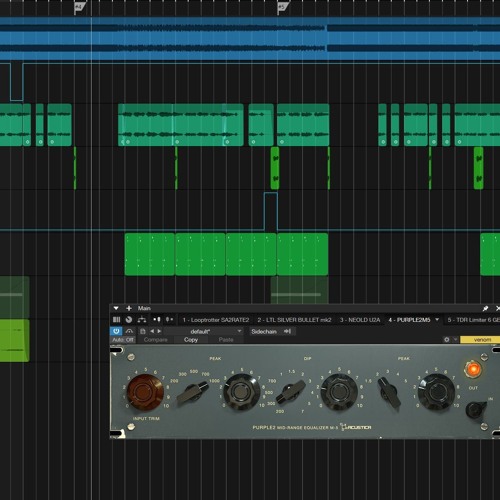
Task: Select the small green clip under marker #5
Action: 275,168
